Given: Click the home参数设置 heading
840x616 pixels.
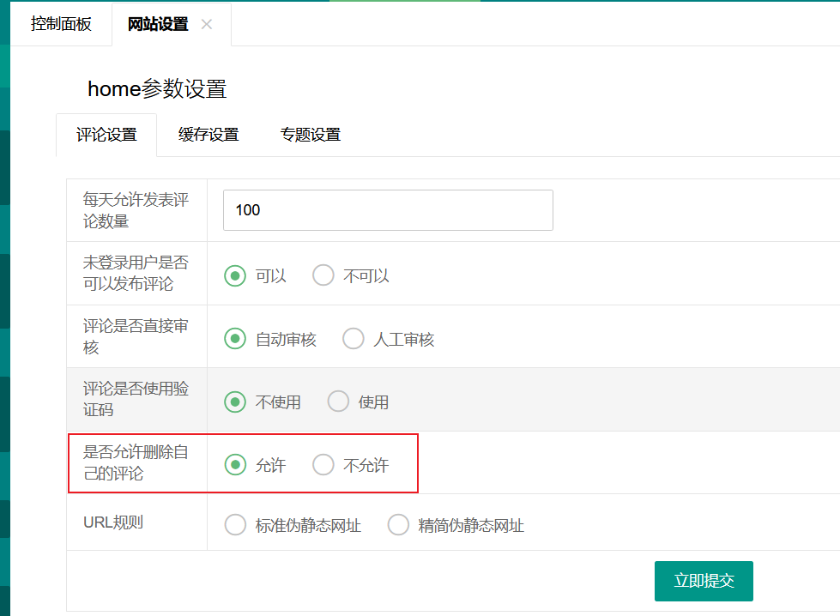Looking at the screenshot, I should point(157,89).
